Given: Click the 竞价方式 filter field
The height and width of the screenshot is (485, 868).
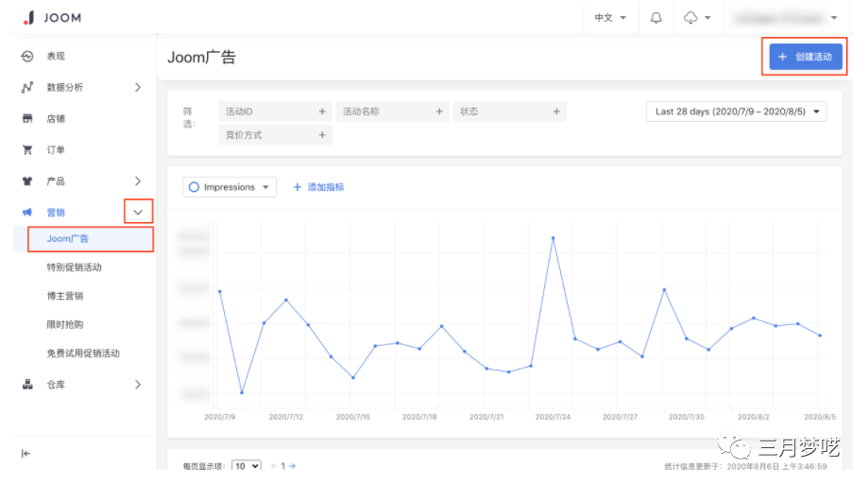Looking at the screenshot, I should pyautogui.click(x=275, y=134).
